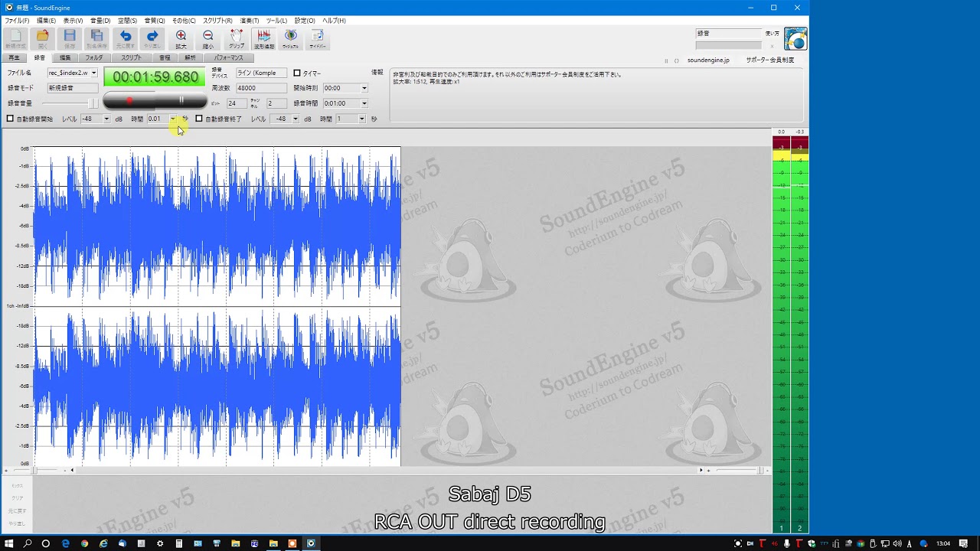Image resolution: width=980 pixels, height=551 pixels.
Task: Open auto-start レベル -48 dropdown
Action: point(106,119)
